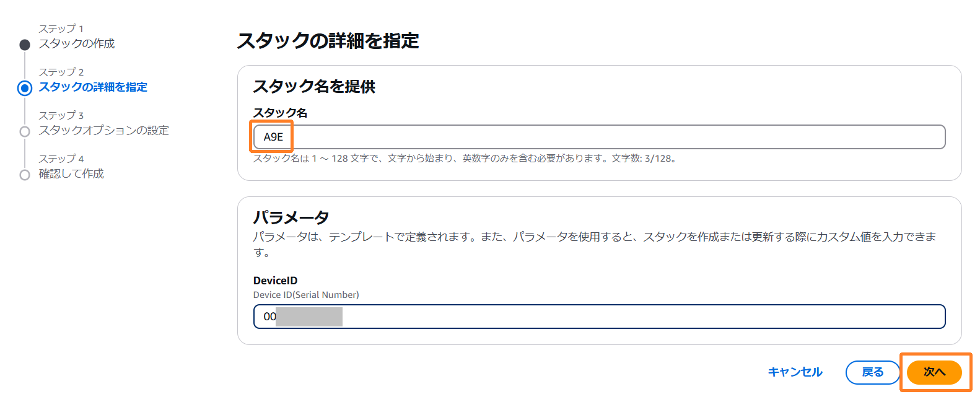
Task: Select スタックの詳細を指定 in the sidebar steps
Action: click(x=93, y=87)
